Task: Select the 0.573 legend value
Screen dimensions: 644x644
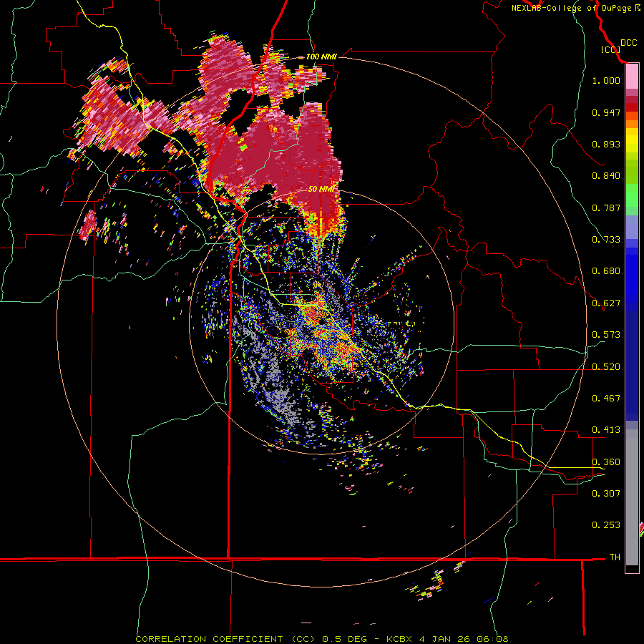Action: [x=606, y=335]
